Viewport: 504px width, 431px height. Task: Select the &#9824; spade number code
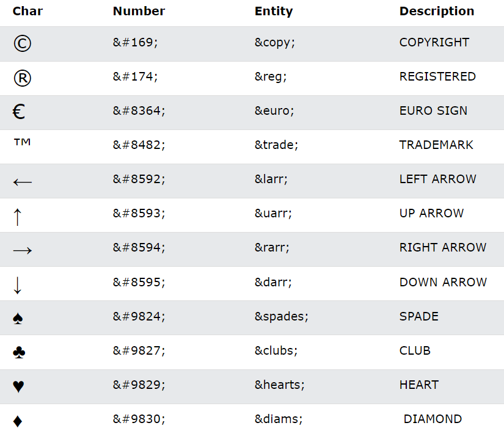pos(139,316)
